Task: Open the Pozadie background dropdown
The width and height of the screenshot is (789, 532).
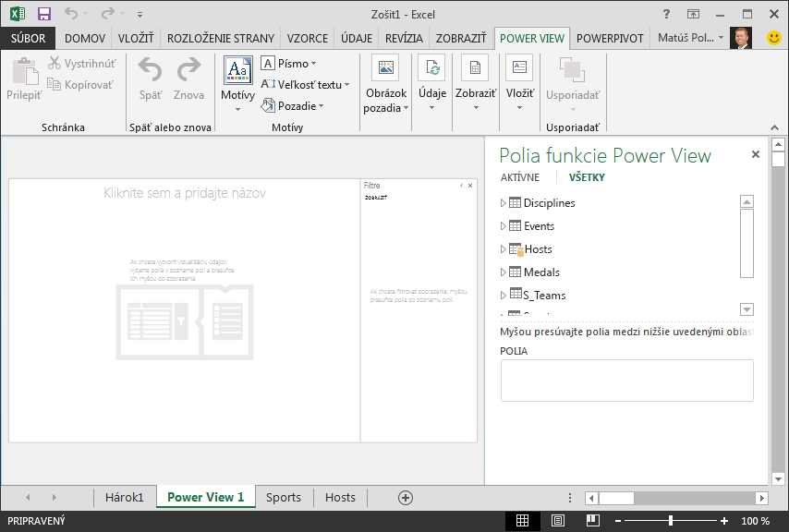Action: coord(292,106)
